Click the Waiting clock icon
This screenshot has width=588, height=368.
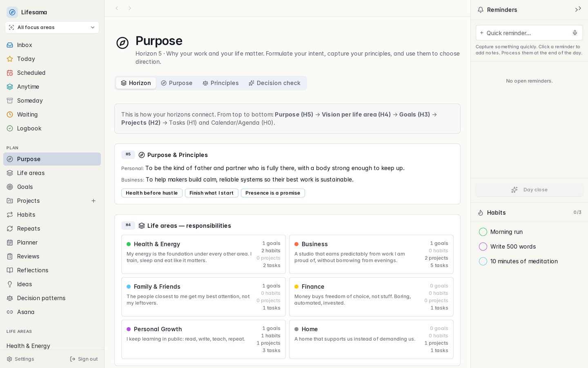point(10,114)
